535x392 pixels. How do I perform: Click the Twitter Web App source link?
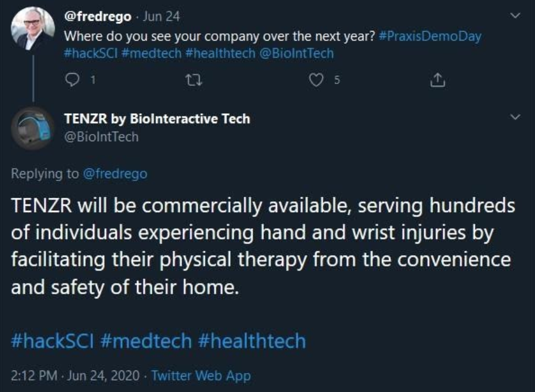pyautogui.click(x=201, y=376)
